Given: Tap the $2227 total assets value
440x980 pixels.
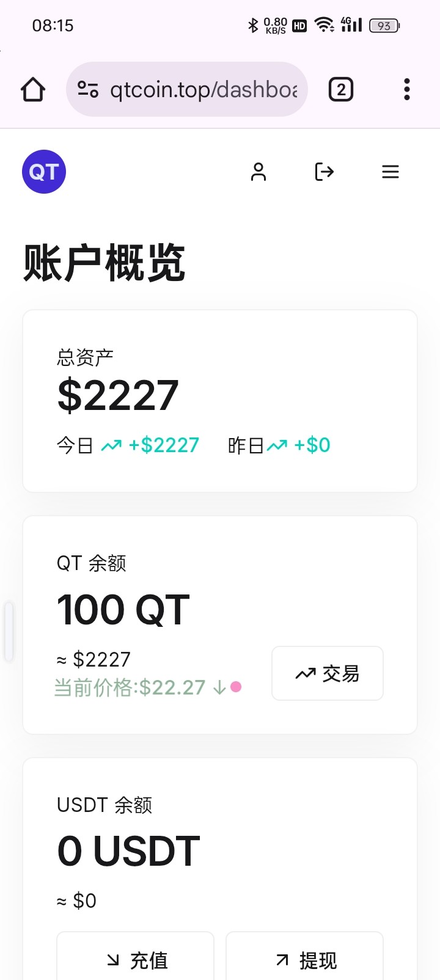Looking at the screenshot, I should (x=118, y=396).
